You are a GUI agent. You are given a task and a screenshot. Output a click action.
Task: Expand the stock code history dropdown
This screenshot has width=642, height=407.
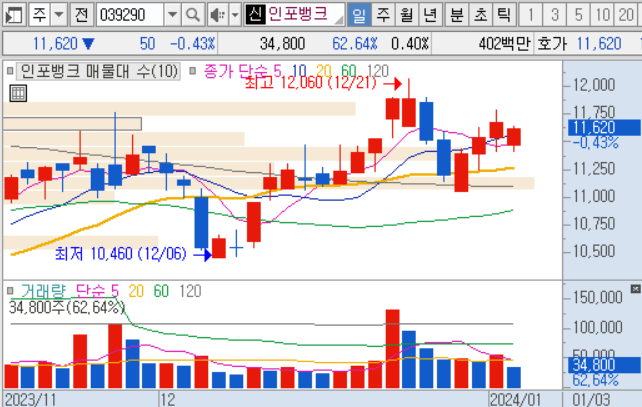coord(172,15)
